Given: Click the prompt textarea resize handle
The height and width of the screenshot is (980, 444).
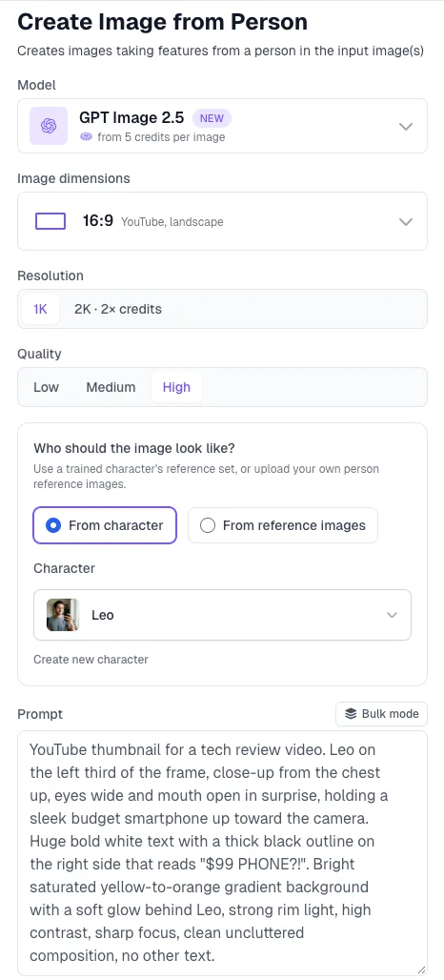Looking at the screenshot, I should click(x=421, y=970).
